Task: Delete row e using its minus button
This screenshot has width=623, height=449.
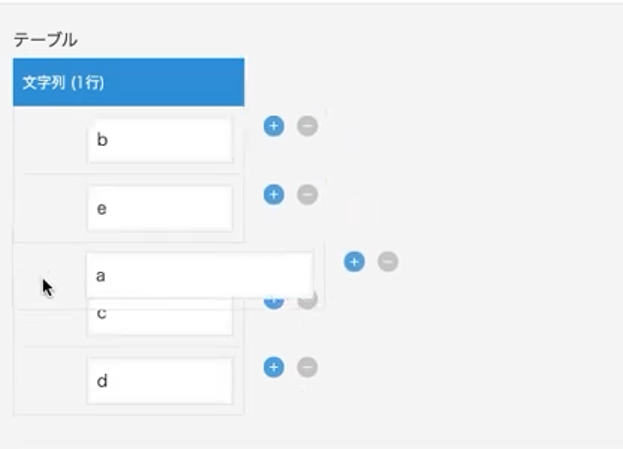Action: [308, 194]
